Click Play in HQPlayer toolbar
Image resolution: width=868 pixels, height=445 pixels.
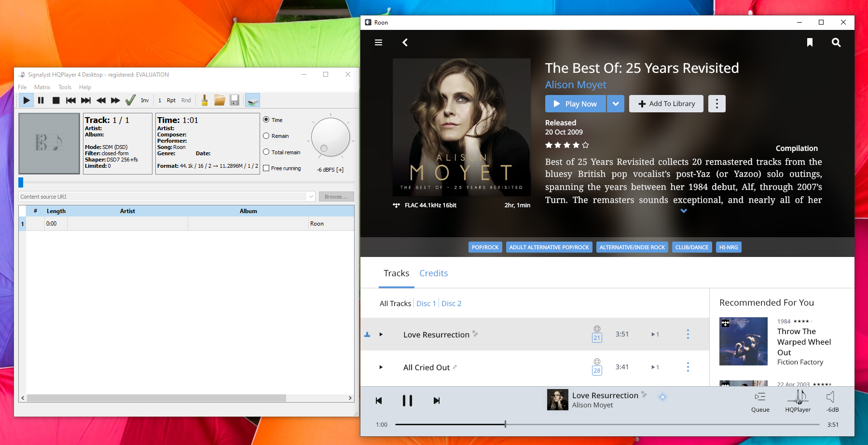27,100
